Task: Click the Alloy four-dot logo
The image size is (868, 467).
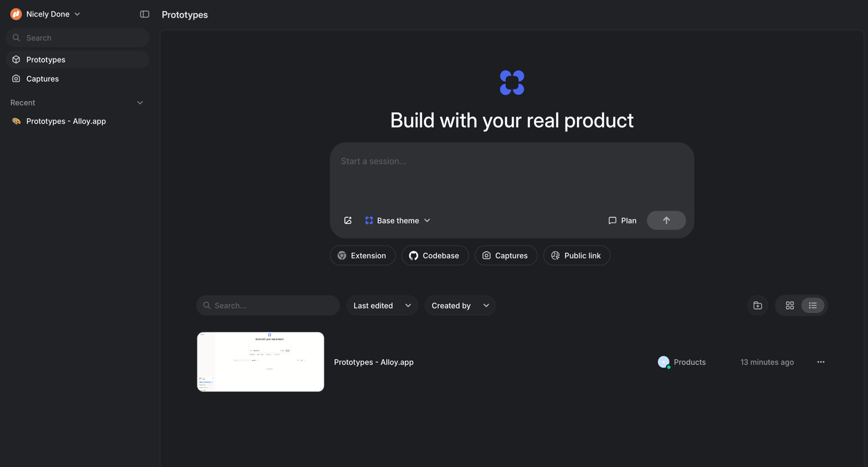Action: (512, 83)
